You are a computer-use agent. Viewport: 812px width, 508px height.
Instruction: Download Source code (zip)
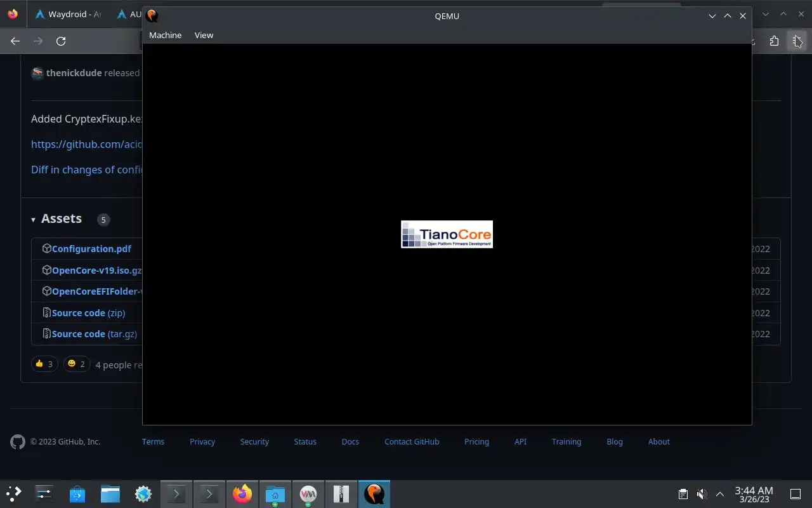point(88,313)
